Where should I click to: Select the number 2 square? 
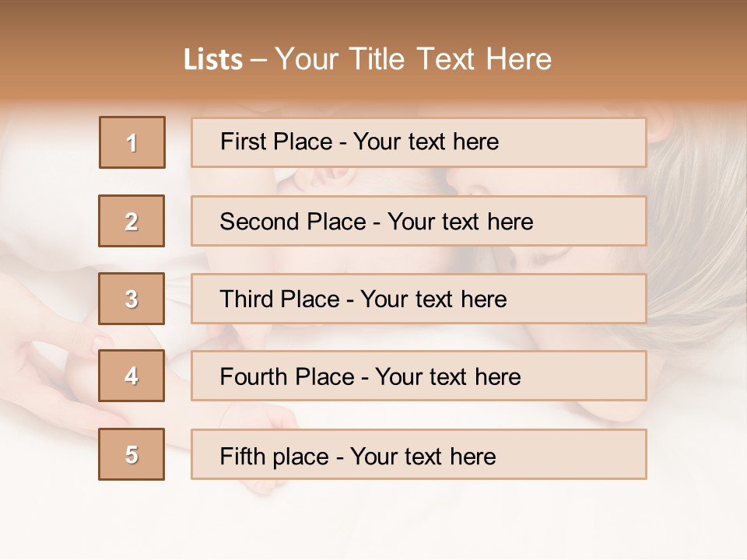[132, 221]
